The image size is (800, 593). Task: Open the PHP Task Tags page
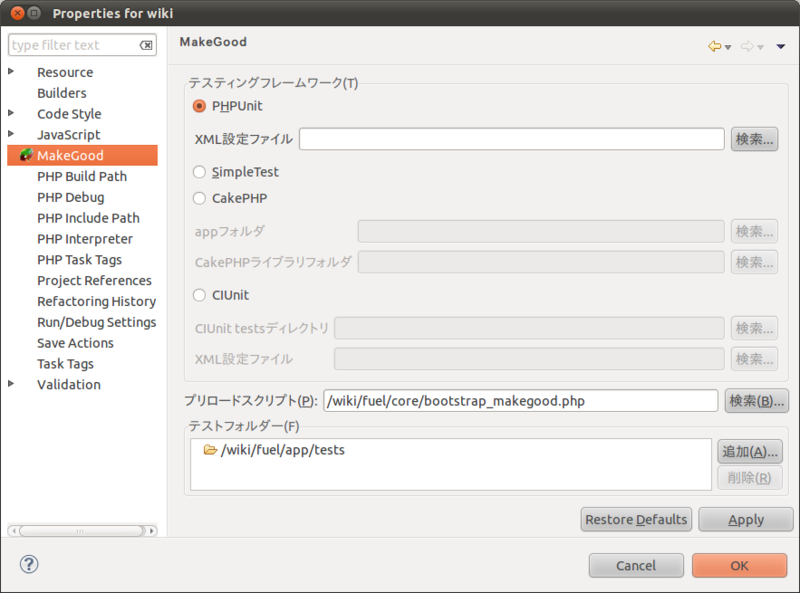80,260
